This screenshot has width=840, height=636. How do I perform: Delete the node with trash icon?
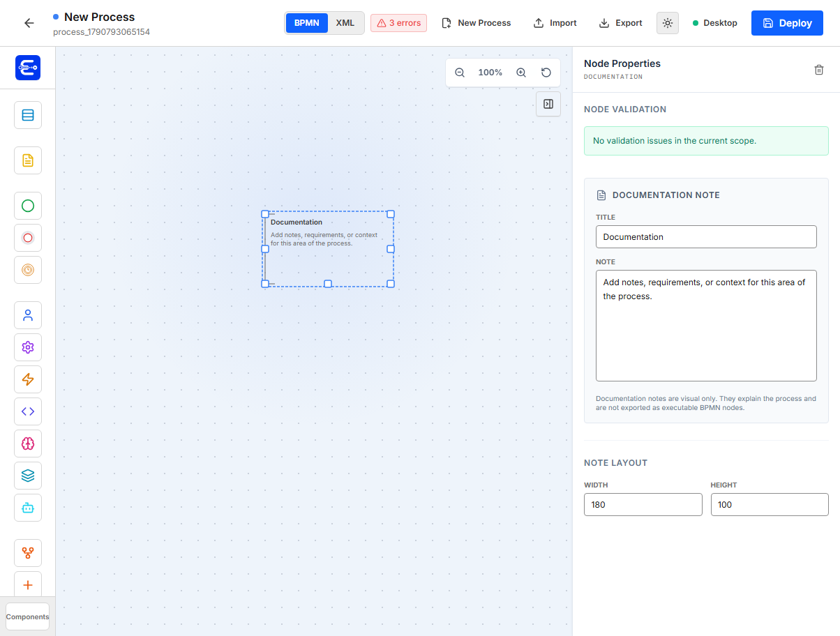[819, 70]
